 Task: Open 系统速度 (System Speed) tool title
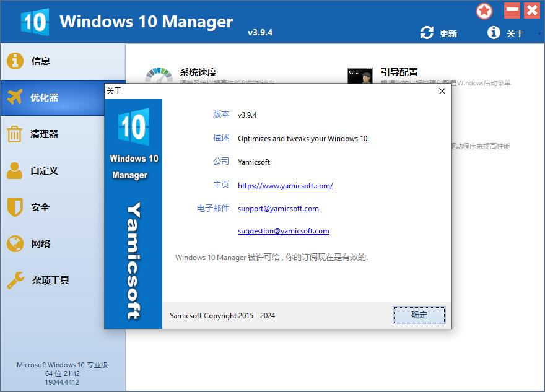198,72
